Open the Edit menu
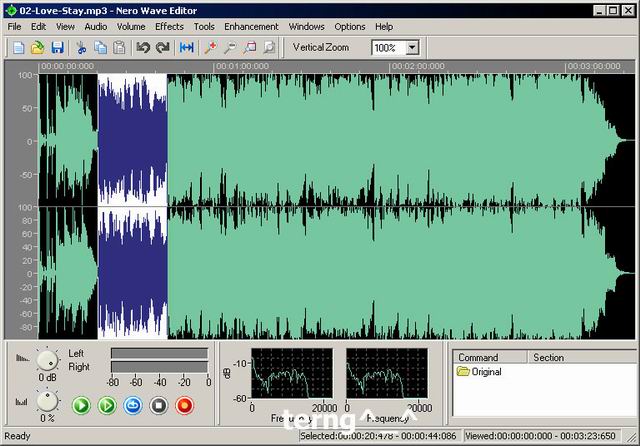 tap(38, 27)
